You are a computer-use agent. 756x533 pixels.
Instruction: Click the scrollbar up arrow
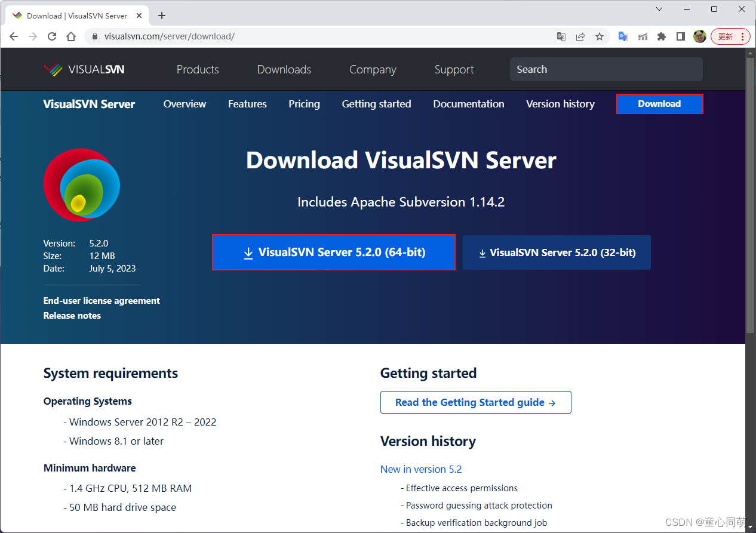pos(751,53)
